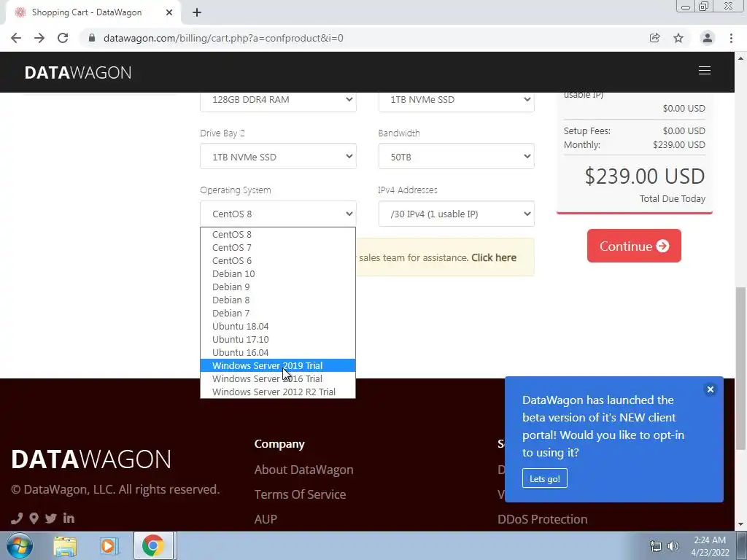Image resolution: width=747 pixels, height=560 pixels.
Task: Pick Ubuntu 16.04 option
Action: [x=278, y=352]
